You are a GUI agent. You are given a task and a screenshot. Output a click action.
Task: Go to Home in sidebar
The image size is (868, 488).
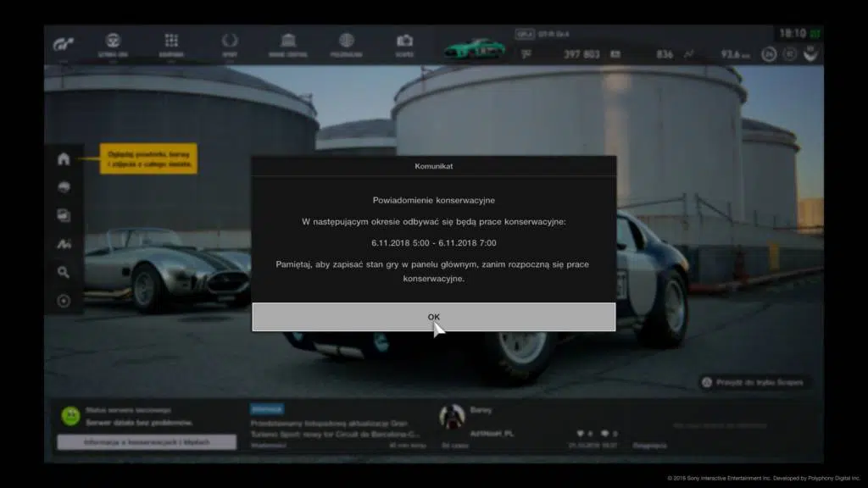64,158
